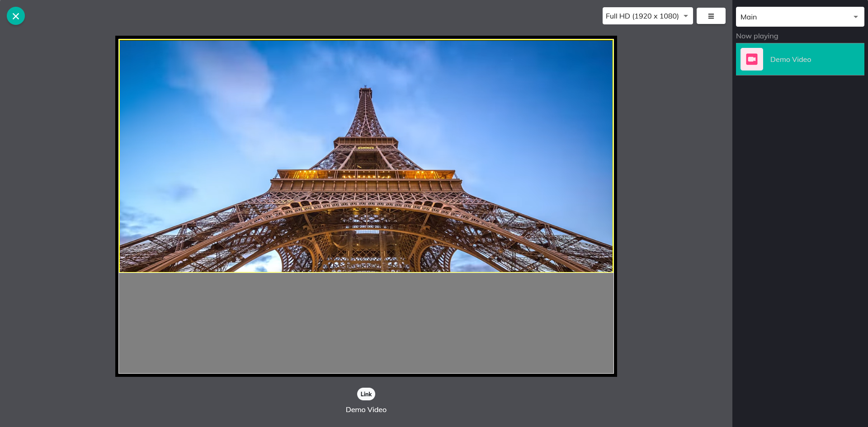The height and width of the screenshot is (427, 868).
Task: Click the pink video camera icon
Action: [x=751, y=59]
